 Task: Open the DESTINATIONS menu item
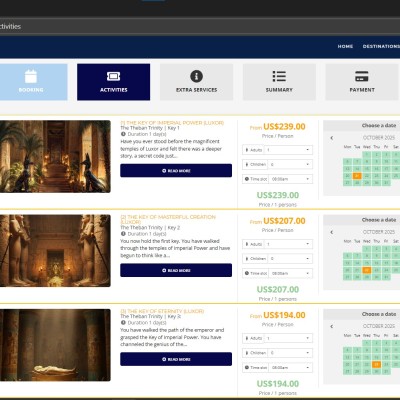point(381,46)
